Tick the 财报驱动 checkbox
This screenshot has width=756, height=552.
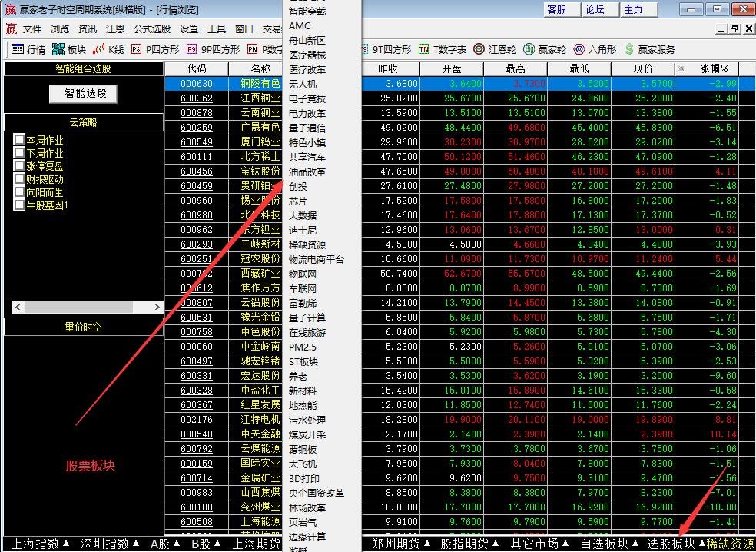click(19, 178)
